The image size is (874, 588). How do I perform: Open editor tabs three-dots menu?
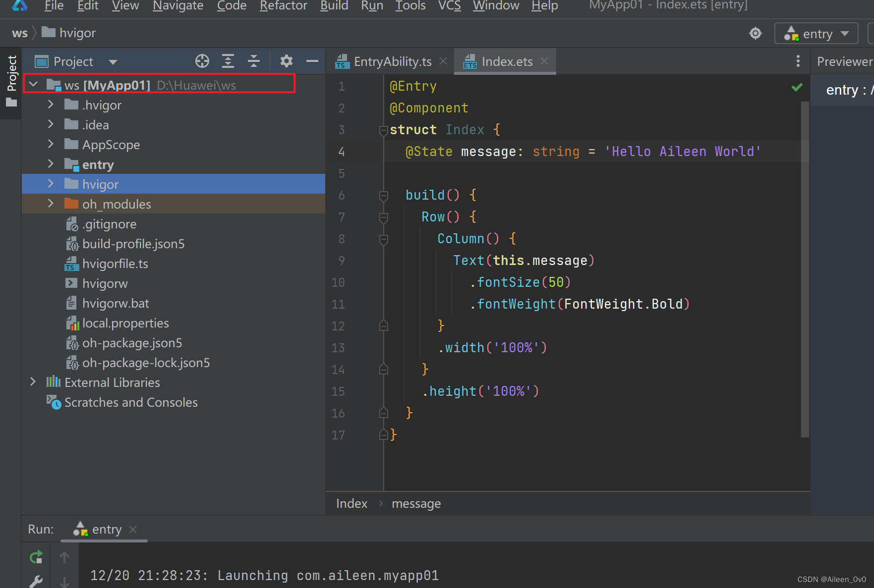(798, 61)
